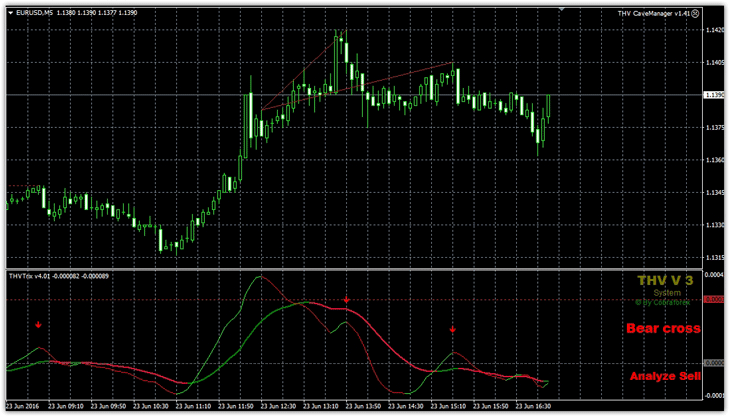This screenshot has height=416, width=729.
Task: Click the 23 Jun 12:30 time label
Action: pyautogui.click(x=281, y=407)
